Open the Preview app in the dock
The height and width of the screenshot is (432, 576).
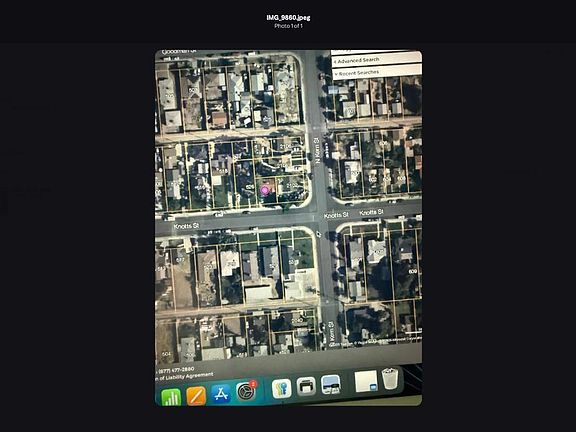tap(331, 385)
